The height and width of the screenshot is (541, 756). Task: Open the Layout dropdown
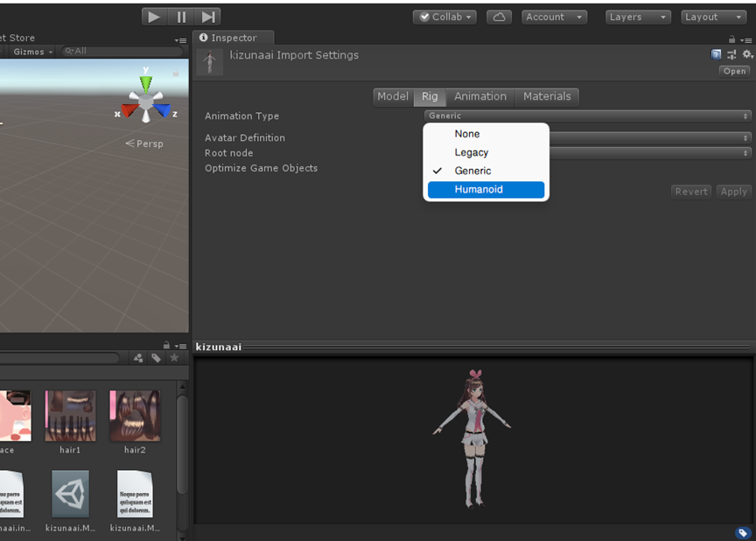(x=713, y=17)
